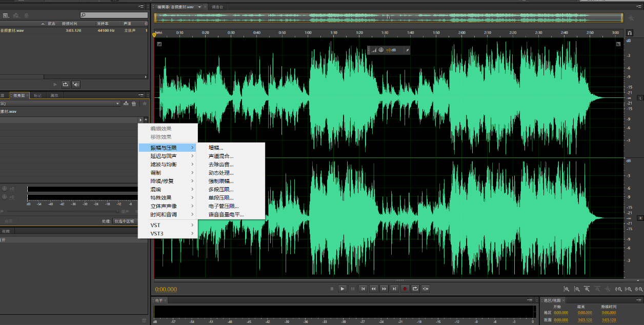The image size is (644, 325).
Task: Click the red Record button
Action: (405, 289)
